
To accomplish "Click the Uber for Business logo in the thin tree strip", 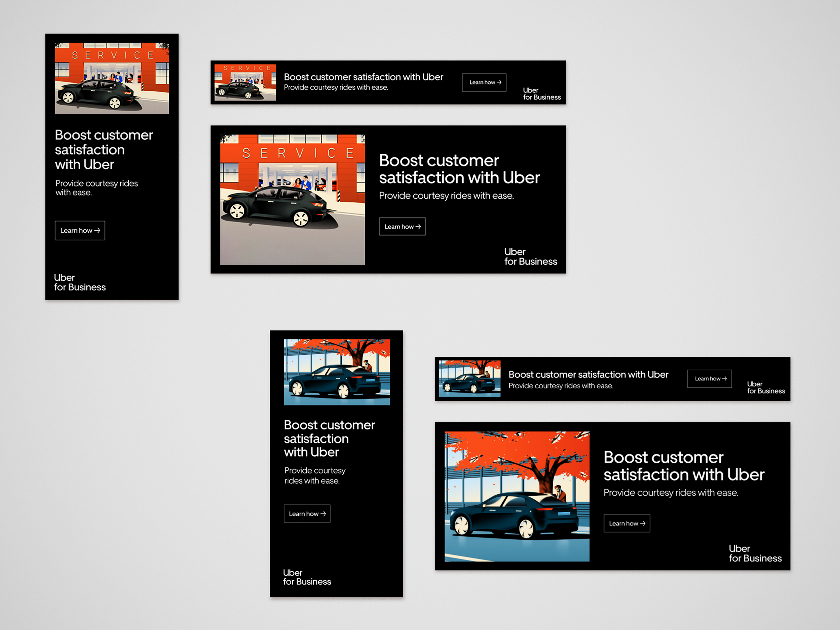I will (765, 388).
